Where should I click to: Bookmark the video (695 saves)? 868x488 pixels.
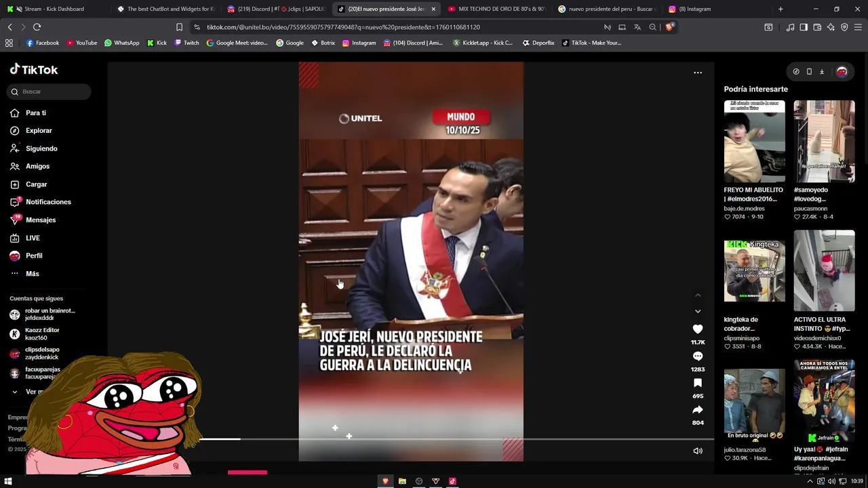pos(698,383)
